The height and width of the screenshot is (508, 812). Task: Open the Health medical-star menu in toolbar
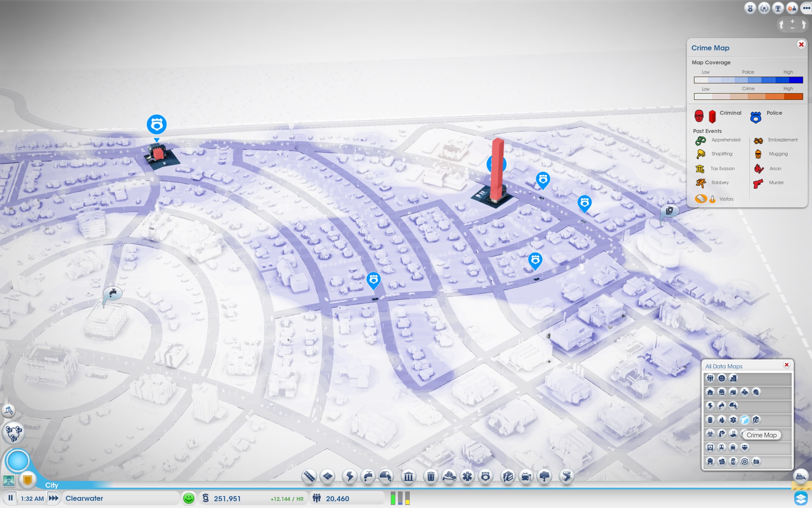[467, 477]
